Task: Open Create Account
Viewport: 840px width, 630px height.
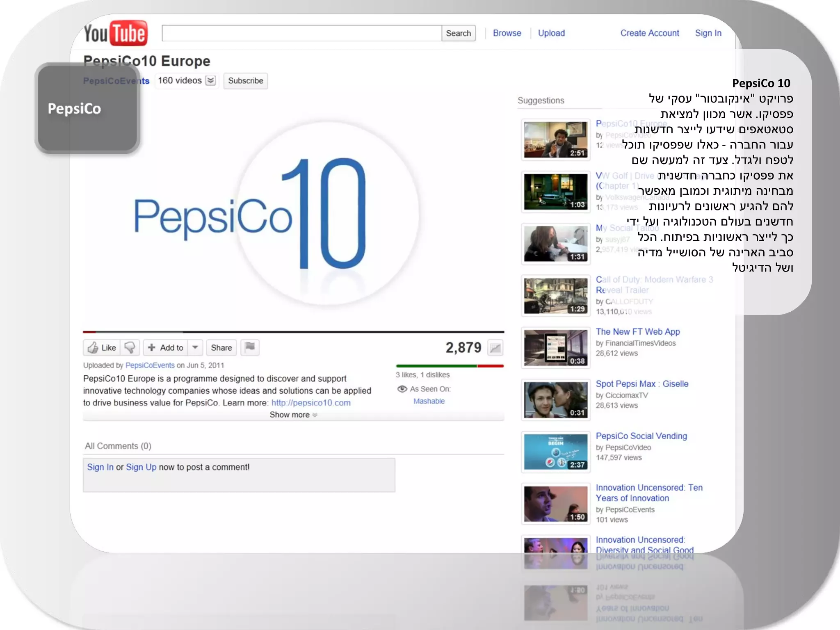Action: click(x=650, y=33)
